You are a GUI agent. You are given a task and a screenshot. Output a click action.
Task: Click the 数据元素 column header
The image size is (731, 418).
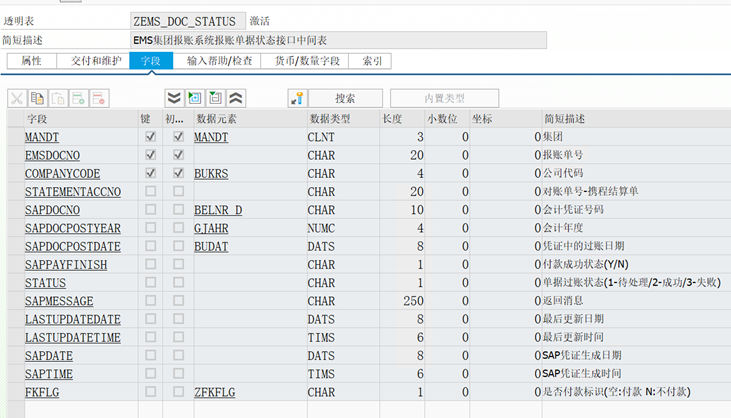pos(250,119)
